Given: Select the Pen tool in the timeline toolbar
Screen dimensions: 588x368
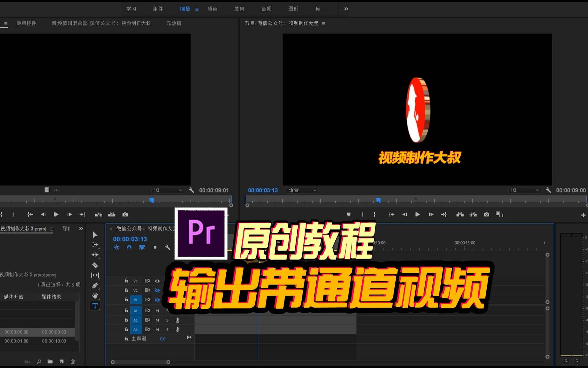Looking at the screenshot, I should 95,285.
